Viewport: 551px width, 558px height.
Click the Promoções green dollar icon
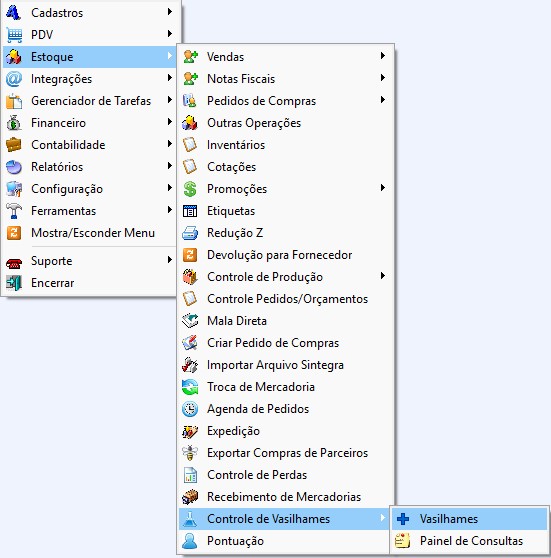pos(190,189)
